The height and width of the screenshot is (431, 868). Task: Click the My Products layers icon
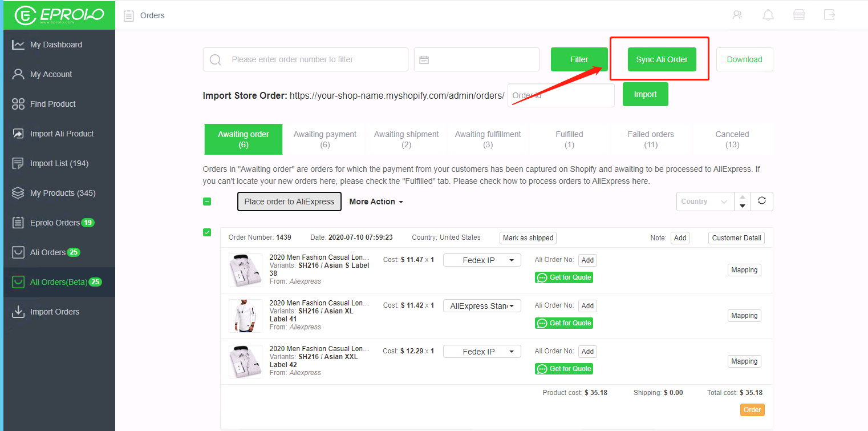coord(18,193)
